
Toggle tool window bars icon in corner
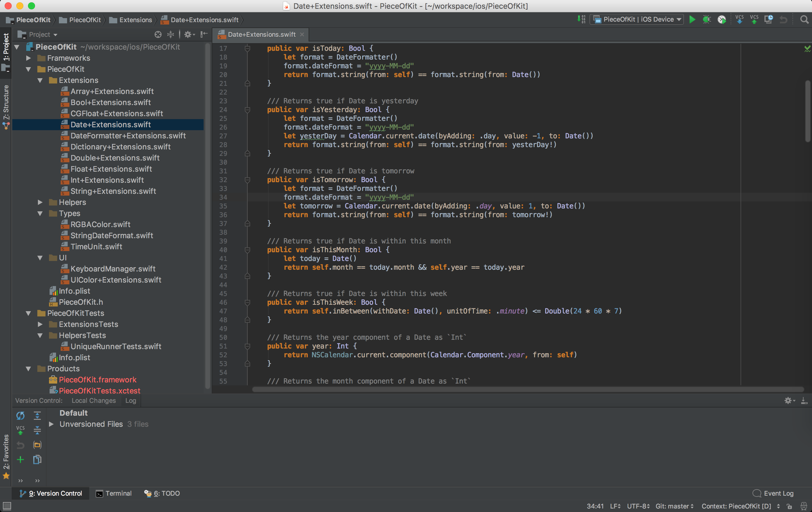(7, 506)
